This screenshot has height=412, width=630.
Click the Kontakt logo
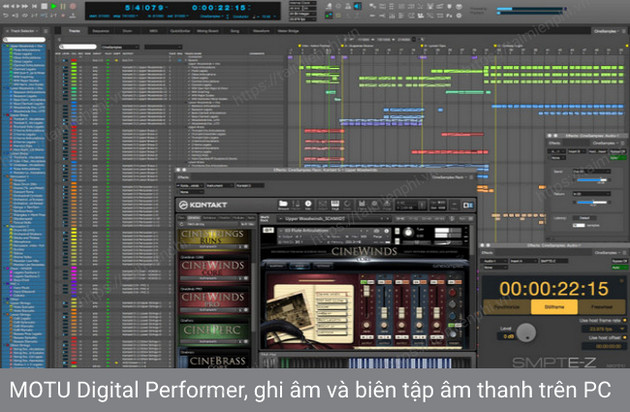coord(203,205)
